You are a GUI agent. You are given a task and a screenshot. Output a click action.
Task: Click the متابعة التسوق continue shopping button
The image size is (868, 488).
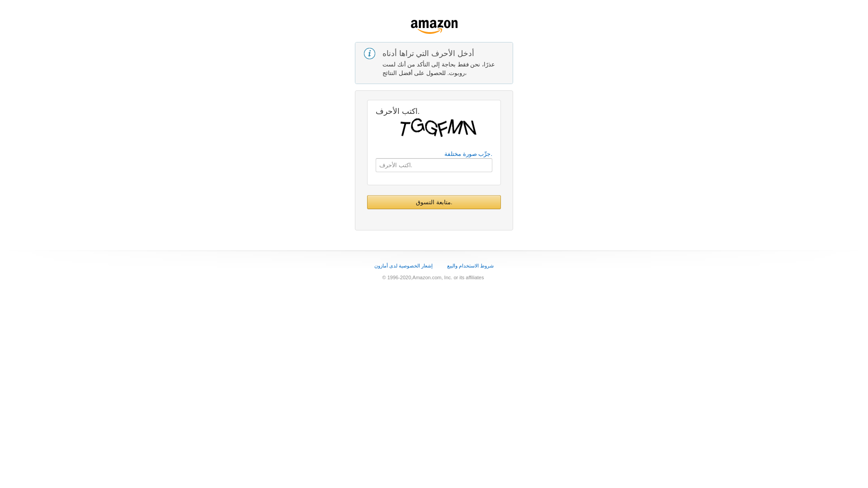[434, 202]
